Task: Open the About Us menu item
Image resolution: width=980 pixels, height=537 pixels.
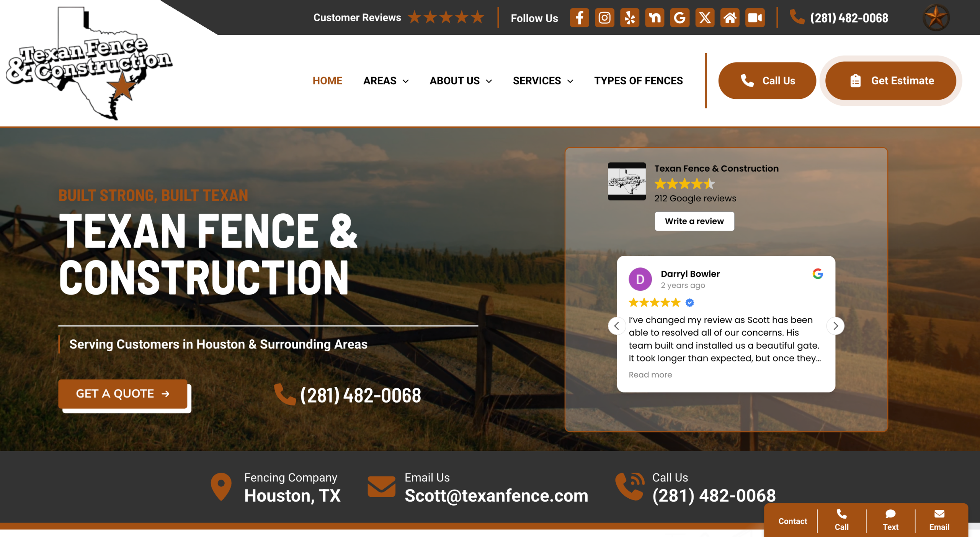Action: point(454,81)
